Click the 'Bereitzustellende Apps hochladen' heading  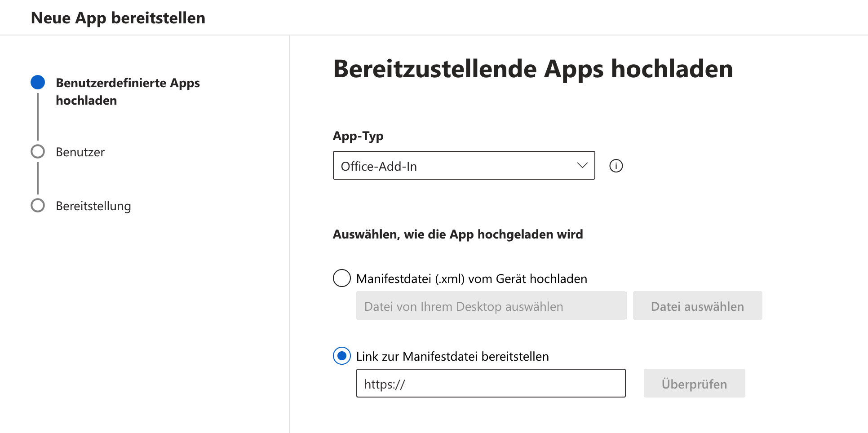coord(533,69)
